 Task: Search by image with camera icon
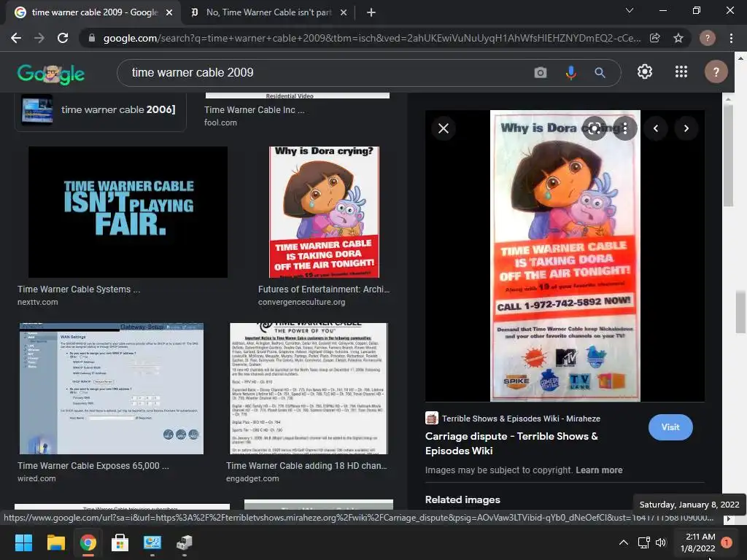[x=541, y=72]
